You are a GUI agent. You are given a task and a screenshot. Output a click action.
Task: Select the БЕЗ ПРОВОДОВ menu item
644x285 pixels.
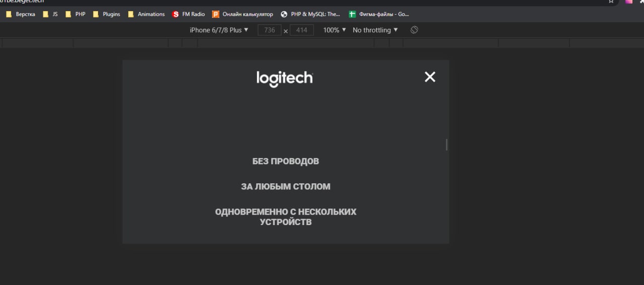[286, 161]
